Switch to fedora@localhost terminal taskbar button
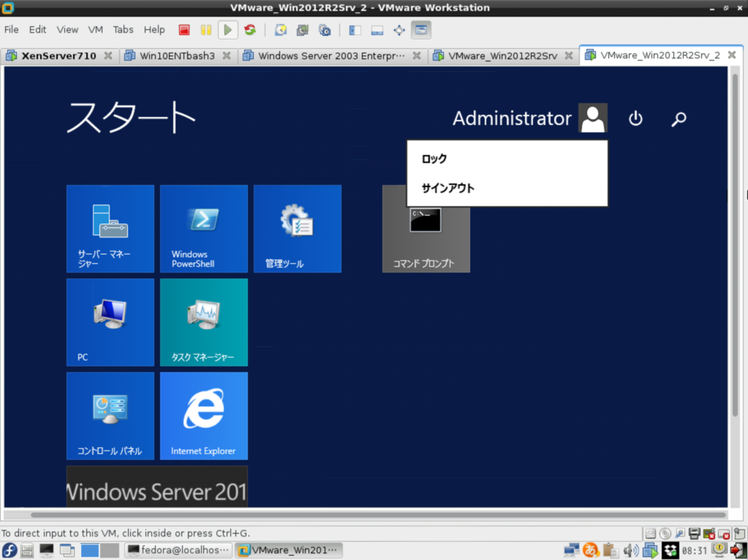748x560 pixels. (179, 550)
